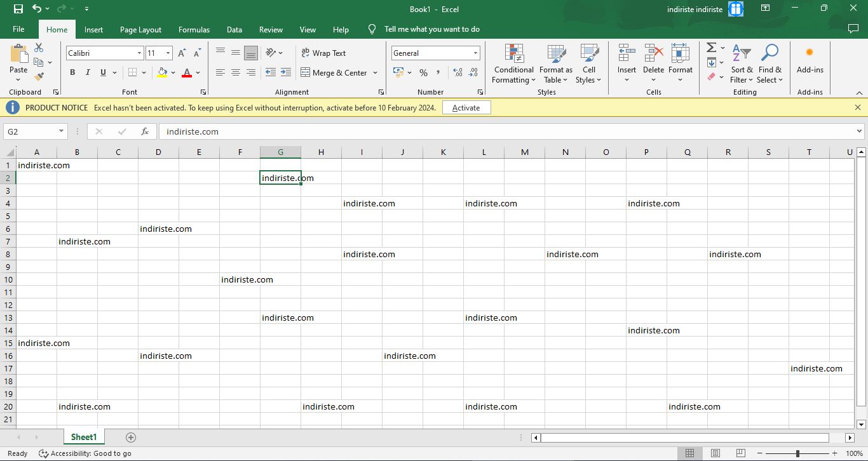Screen dimensions: 868x461
Task: Toggle Bold formatting
Action: 72,72
